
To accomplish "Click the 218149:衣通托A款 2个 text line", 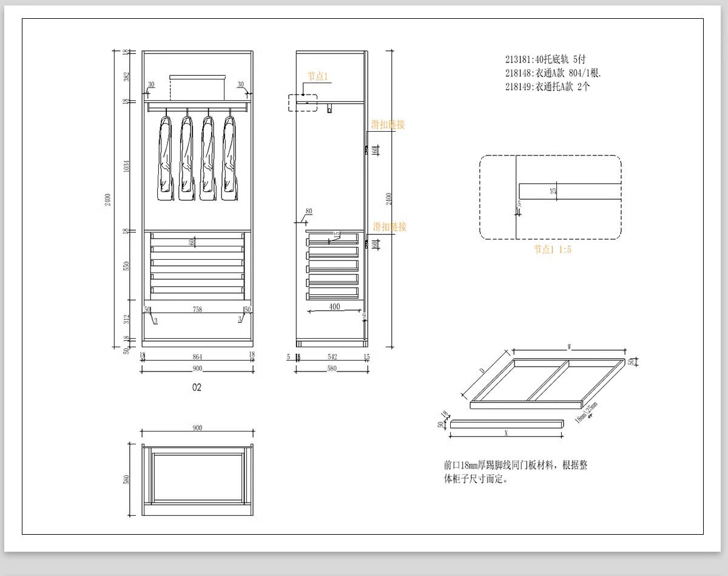I will click(547, 86).
